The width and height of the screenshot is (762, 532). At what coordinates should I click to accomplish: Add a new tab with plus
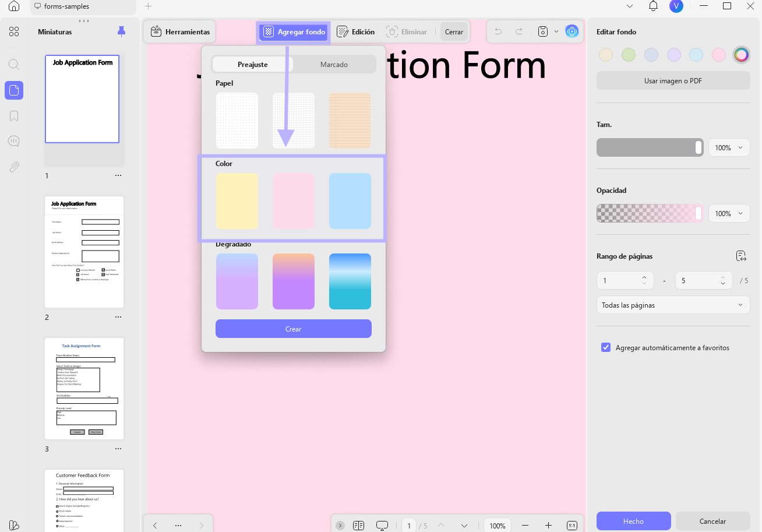(148, 6)
